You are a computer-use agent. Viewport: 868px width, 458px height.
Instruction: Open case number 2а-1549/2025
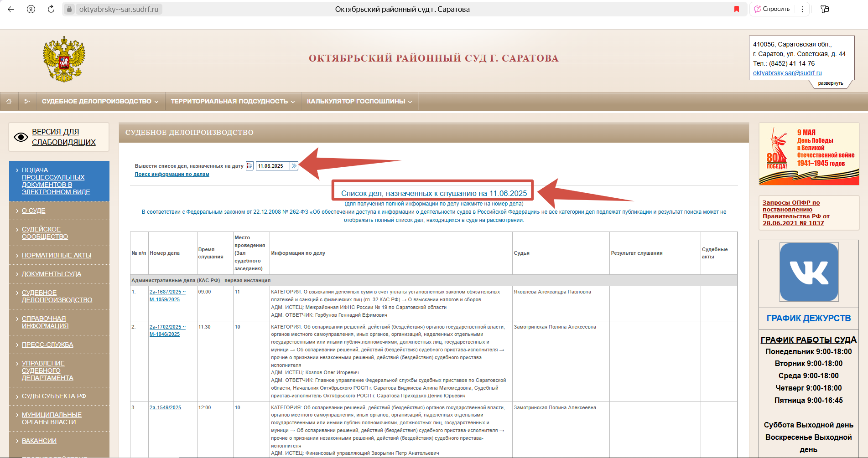(x=165, y=407)
